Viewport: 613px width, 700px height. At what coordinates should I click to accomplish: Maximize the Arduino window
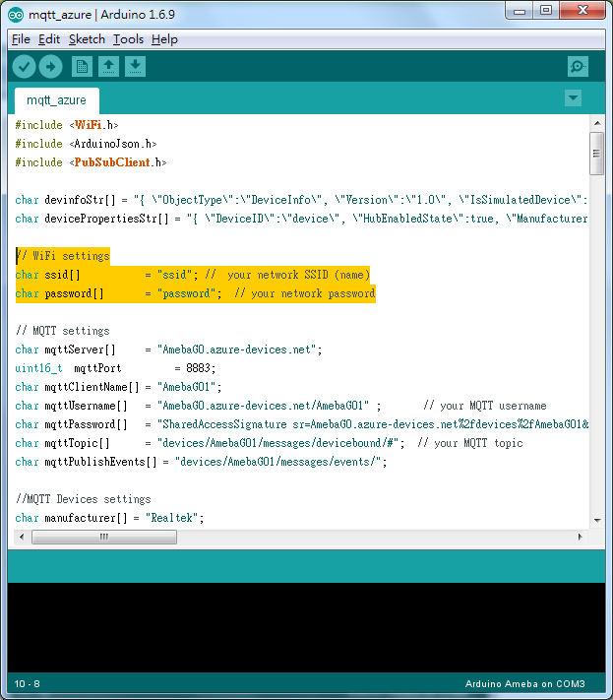click(546, 11)
